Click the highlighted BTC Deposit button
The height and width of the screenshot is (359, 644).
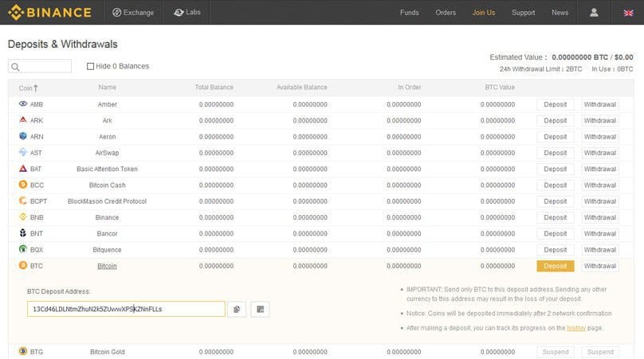555,266
